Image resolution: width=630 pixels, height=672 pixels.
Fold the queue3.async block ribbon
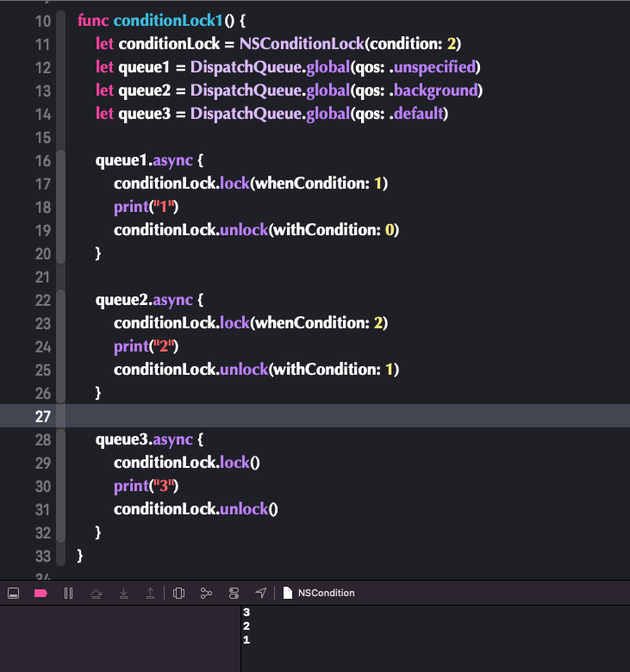point(61,486)
